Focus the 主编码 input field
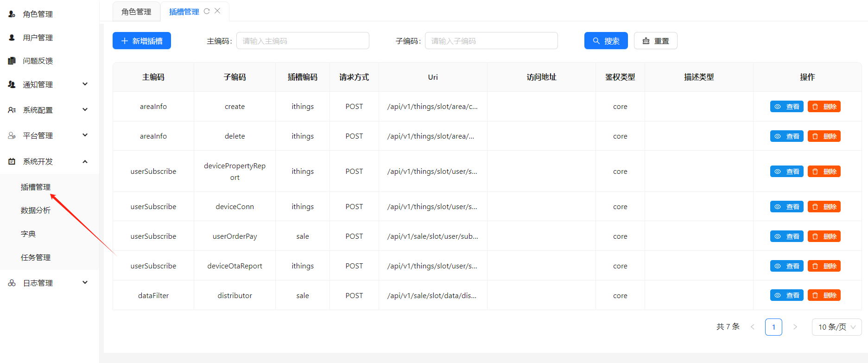 point(303,41)
